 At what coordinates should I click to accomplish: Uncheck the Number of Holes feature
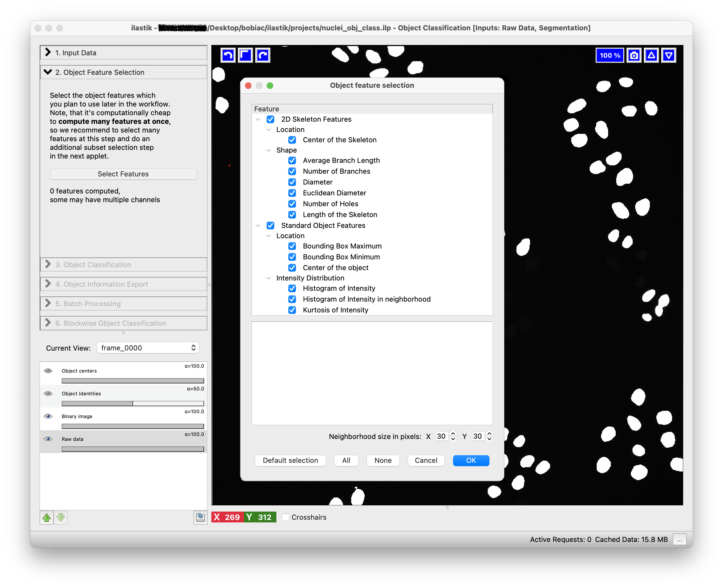(x=292, y=204)
